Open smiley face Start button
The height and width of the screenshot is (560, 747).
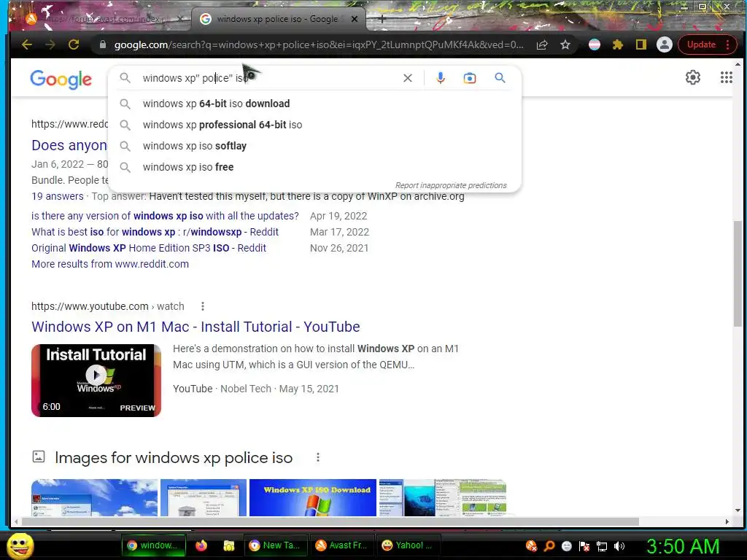(x=20, y=545)
